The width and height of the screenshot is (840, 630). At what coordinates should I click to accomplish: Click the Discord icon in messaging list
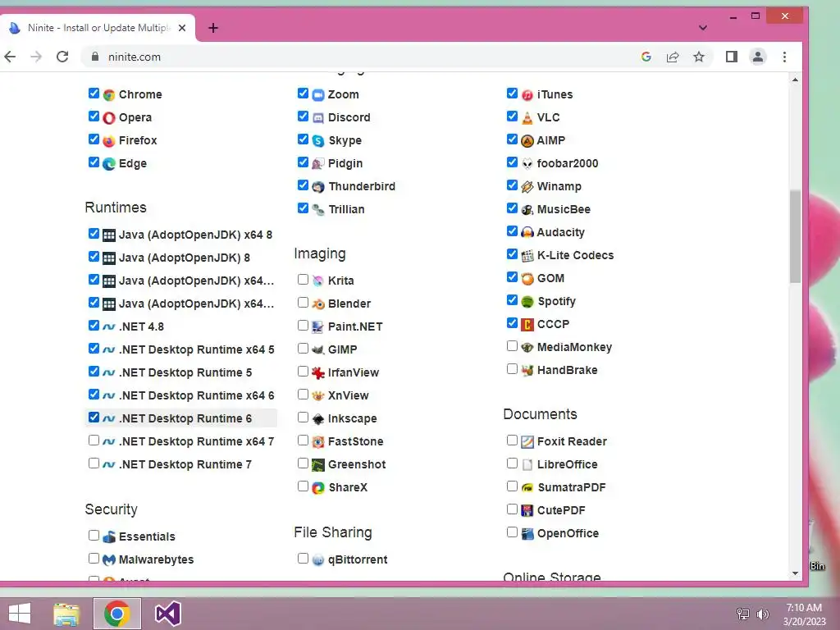tap(318, 118)
